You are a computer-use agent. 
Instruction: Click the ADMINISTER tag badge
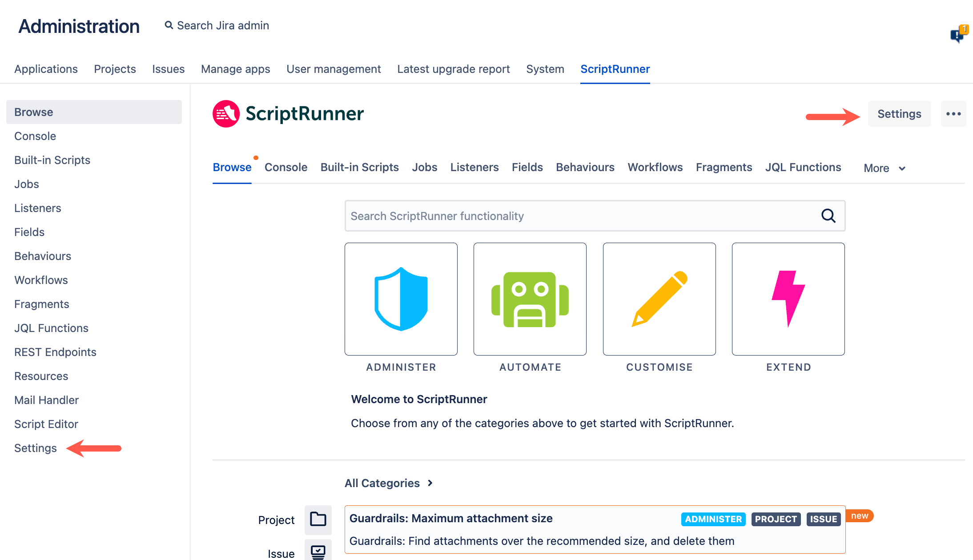713,519
